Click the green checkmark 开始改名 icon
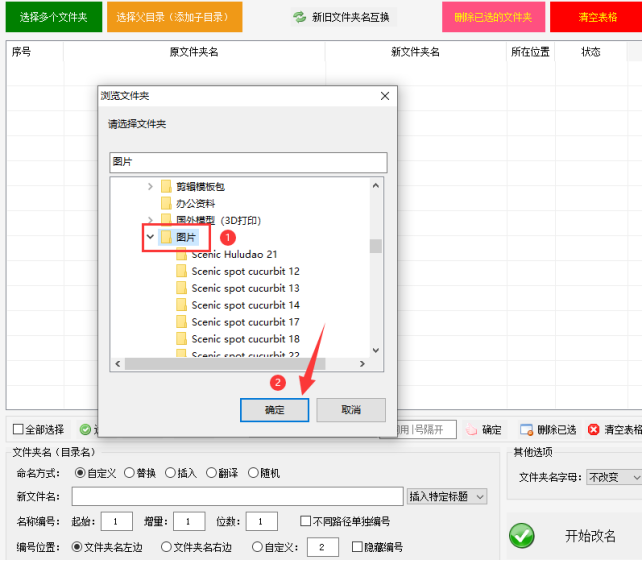 tap(522, 536)
